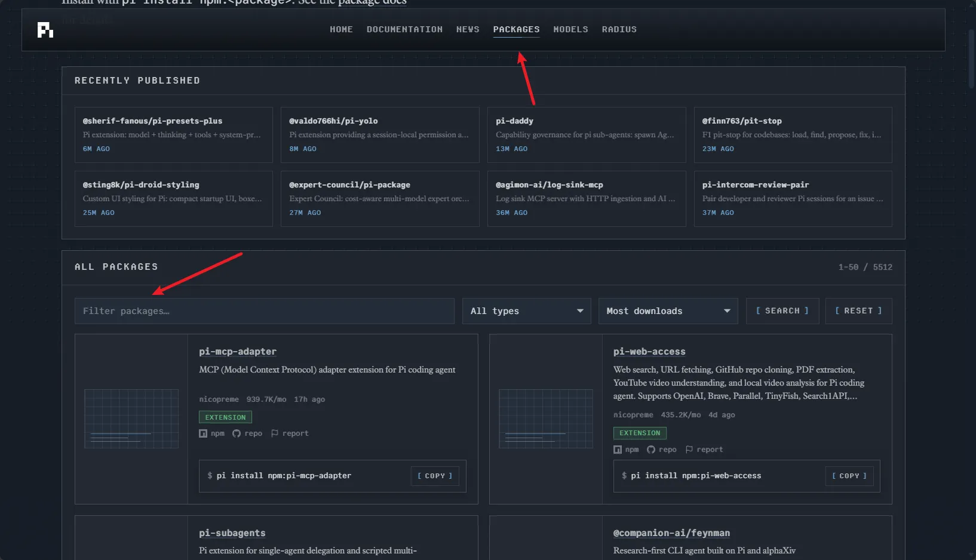
Task: Open the pi-subagents package link
Action: pyautogui.click(x=232, y=533)
